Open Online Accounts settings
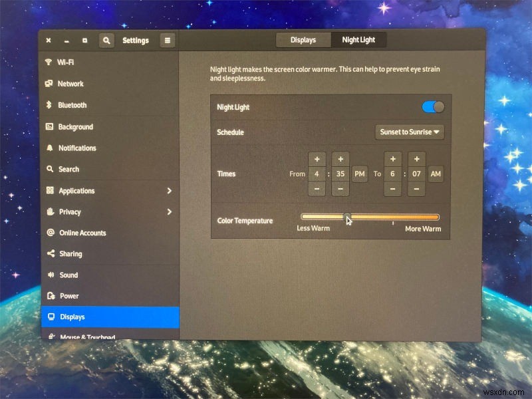This screenshot has height=399, width=532. pyautogui.click(x=80, y=233)
